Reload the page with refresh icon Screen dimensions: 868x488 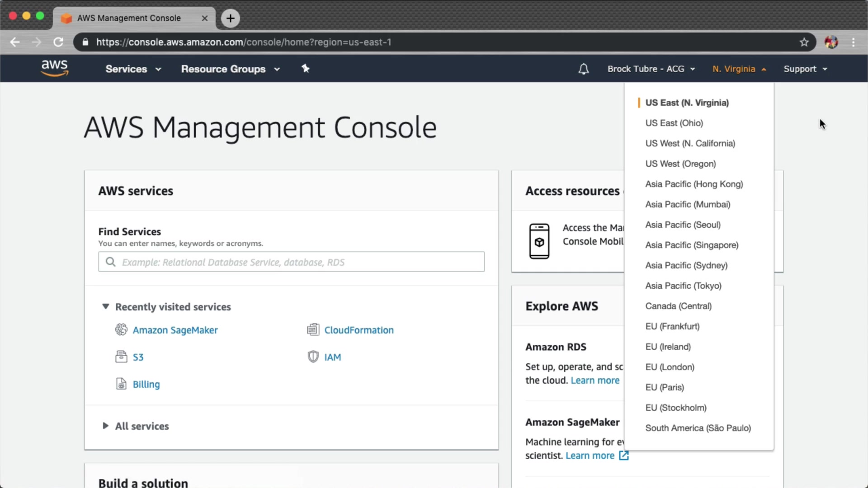point(58,42)
